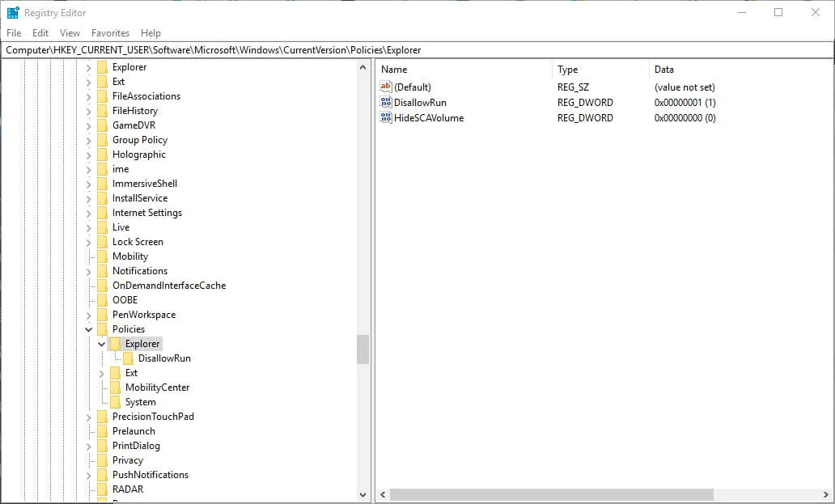Click the registry path address bar
This screenshot has height=504, width=835.
417,50
